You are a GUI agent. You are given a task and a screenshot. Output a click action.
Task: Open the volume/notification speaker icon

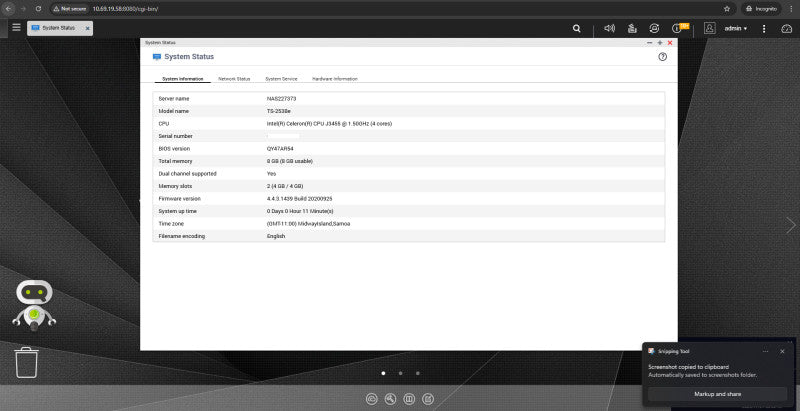tap(609, 29)
